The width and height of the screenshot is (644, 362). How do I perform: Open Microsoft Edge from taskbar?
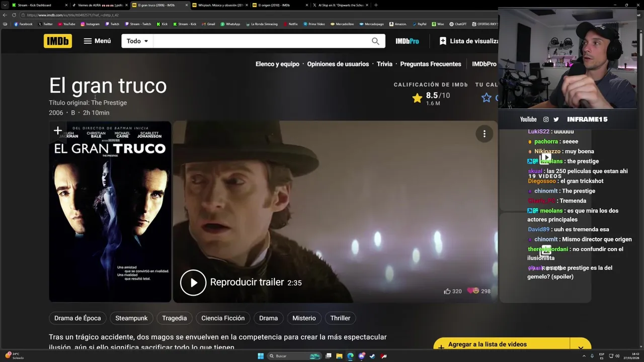(350, 356)
